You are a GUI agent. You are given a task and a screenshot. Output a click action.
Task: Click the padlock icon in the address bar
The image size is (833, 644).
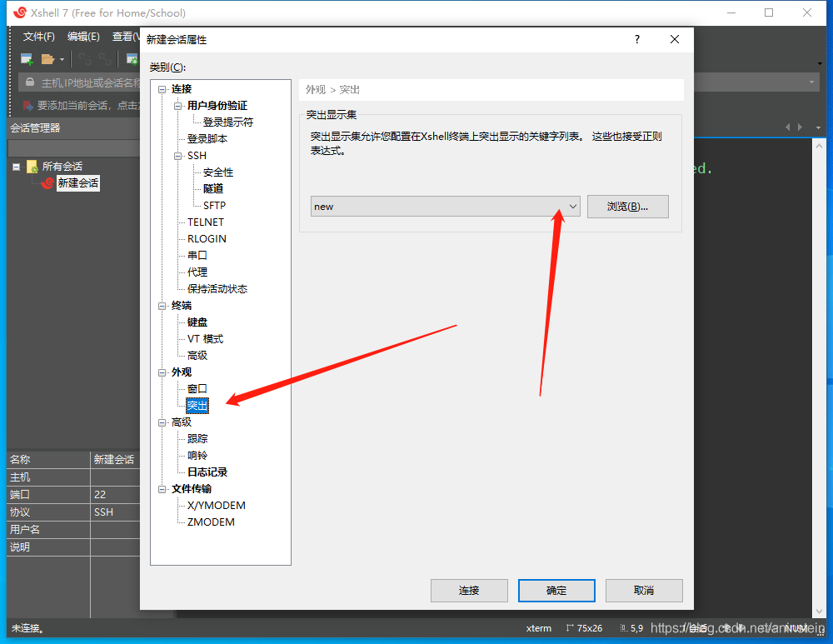coord(30,82)
